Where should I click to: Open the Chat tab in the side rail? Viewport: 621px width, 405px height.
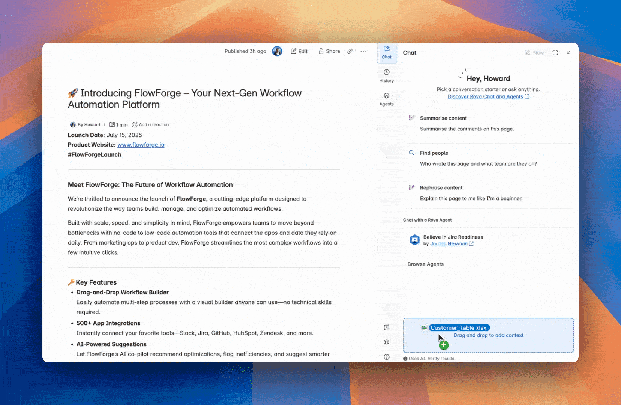click(387, 52)
